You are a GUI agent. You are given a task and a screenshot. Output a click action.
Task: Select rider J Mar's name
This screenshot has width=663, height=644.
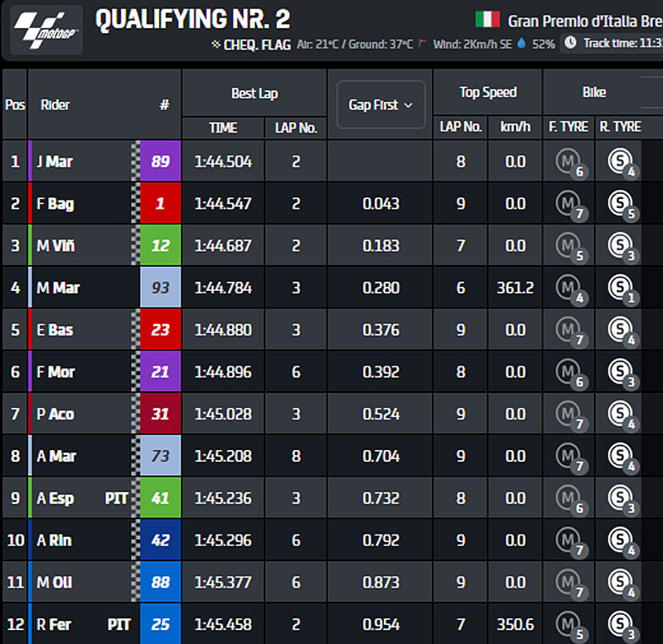(55, 162)
